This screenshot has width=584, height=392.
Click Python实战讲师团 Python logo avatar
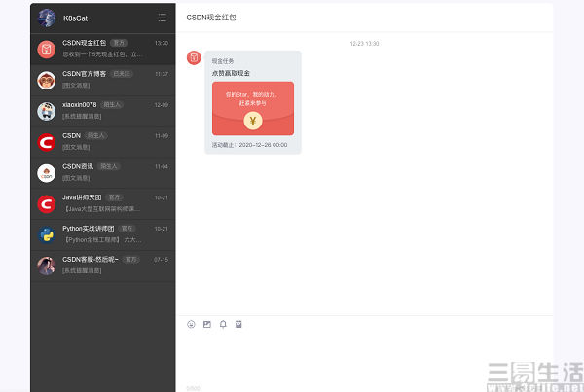click(47, 234)
